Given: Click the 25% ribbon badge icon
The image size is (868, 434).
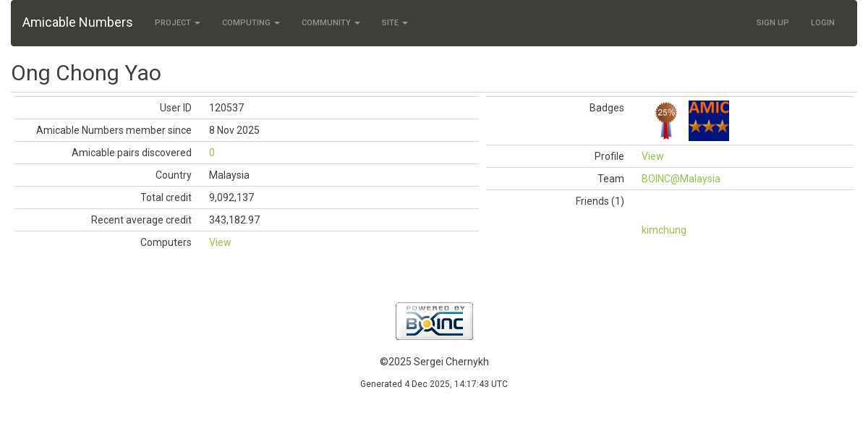Looking at the screenshot, I should pos(666,121).
